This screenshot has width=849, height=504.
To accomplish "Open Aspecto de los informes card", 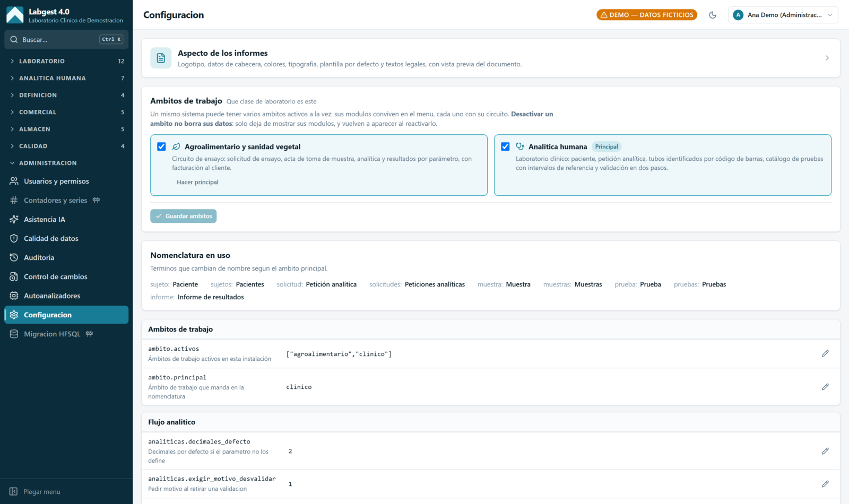I will tap(491, 58).
